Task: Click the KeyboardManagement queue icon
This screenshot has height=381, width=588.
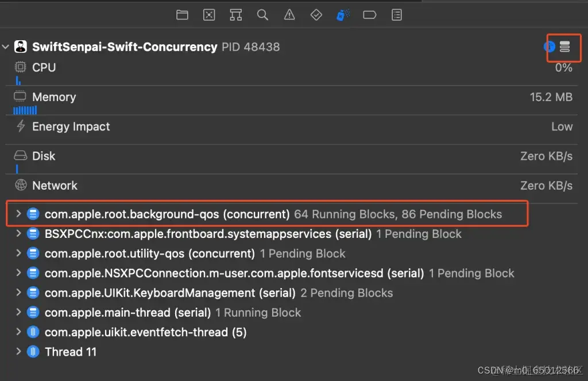Action: click(x=33, y=293)
